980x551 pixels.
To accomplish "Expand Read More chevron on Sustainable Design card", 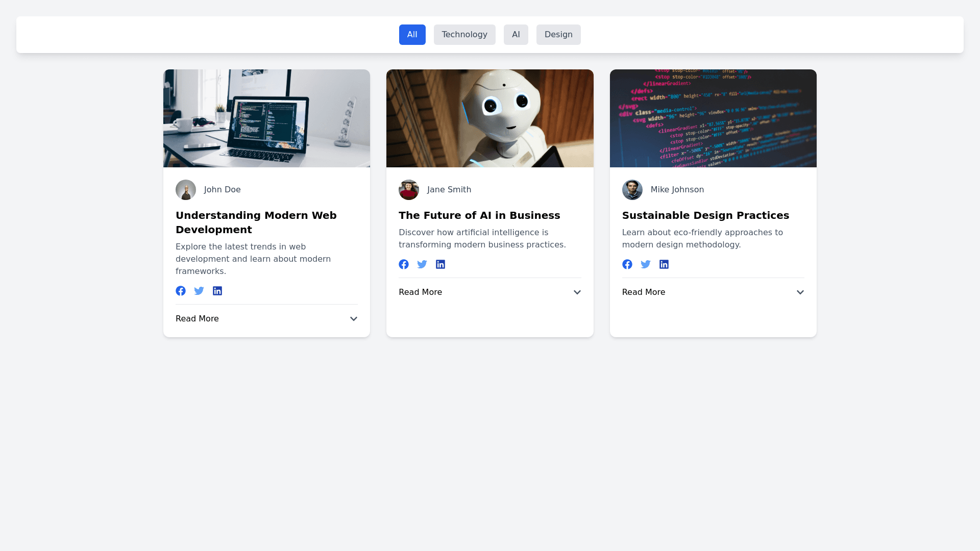I will coord(800,292).
